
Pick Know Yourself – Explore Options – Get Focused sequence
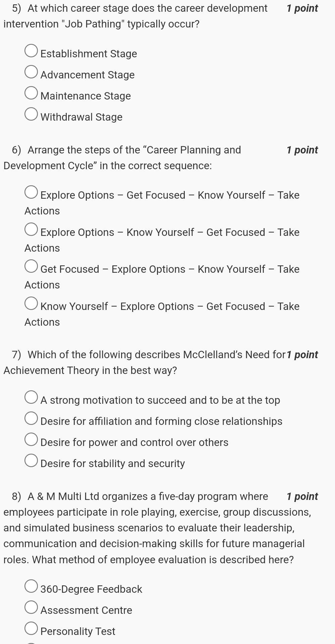click(31, 303)
